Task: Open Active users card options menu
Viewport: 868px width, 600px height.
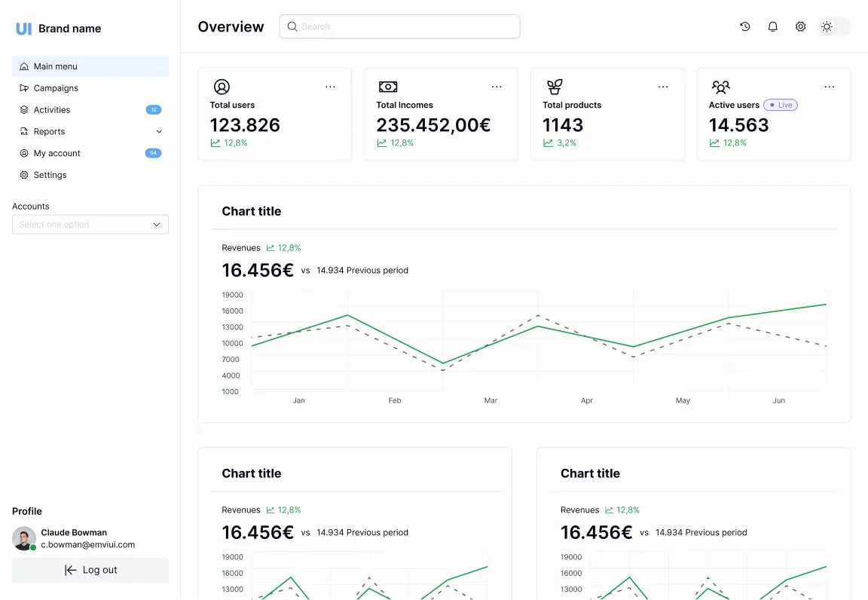Action: click(830, 87)
